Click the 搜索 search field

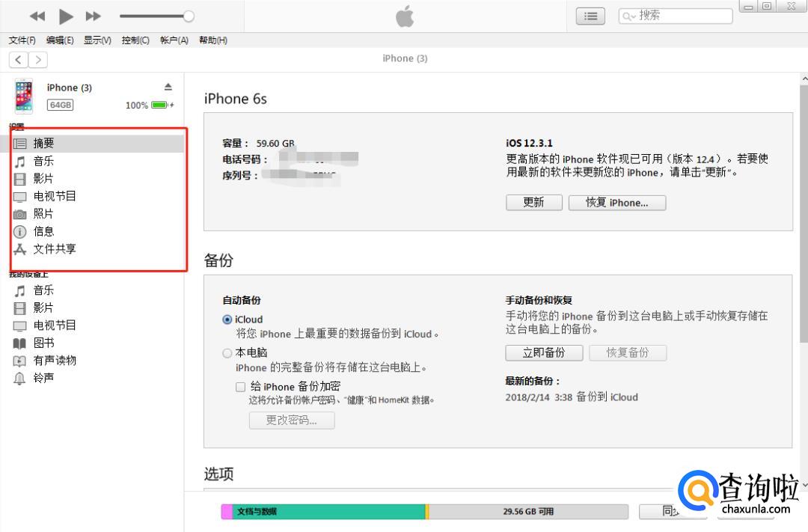[675, 16]
